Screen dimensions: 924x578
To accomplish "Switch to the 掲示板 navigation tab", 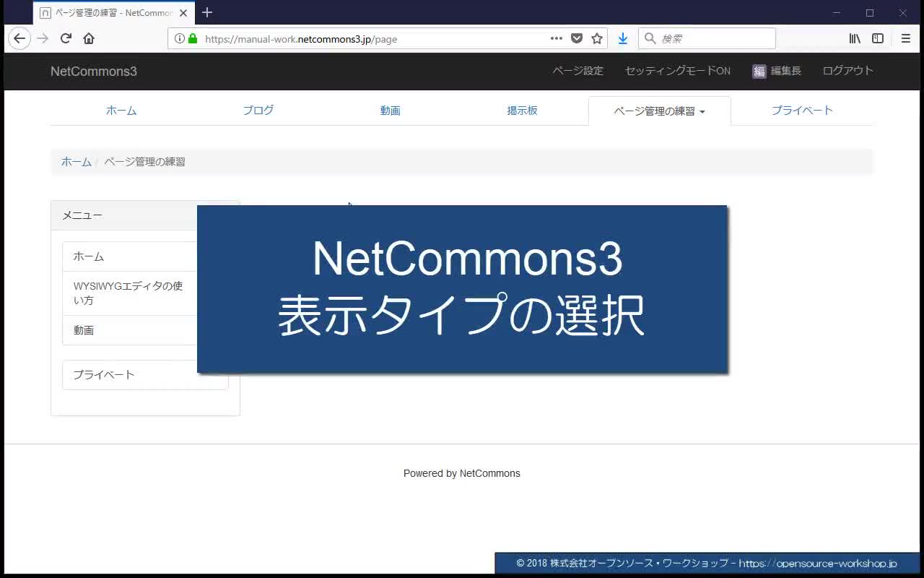I will click(523, 111).
